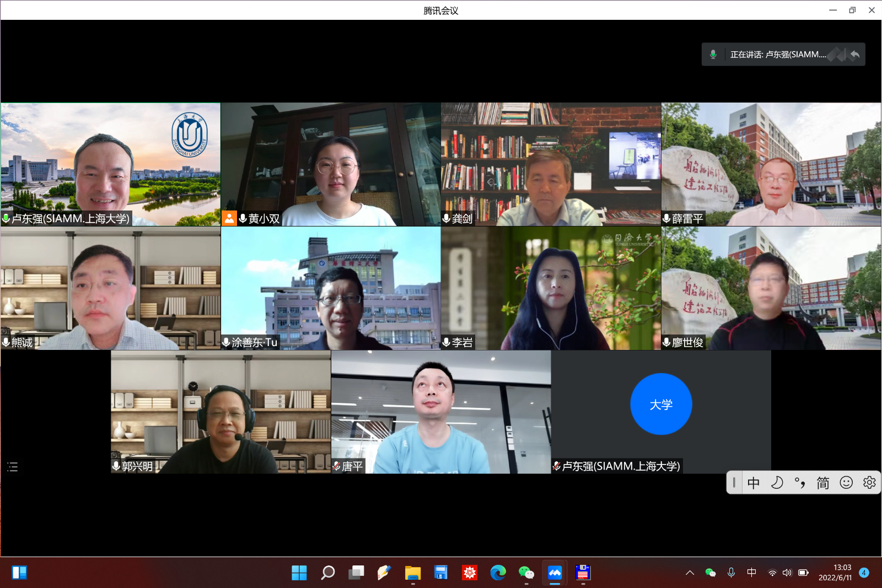Click the microphone icon next to 廖世俊

pos(667,342)
